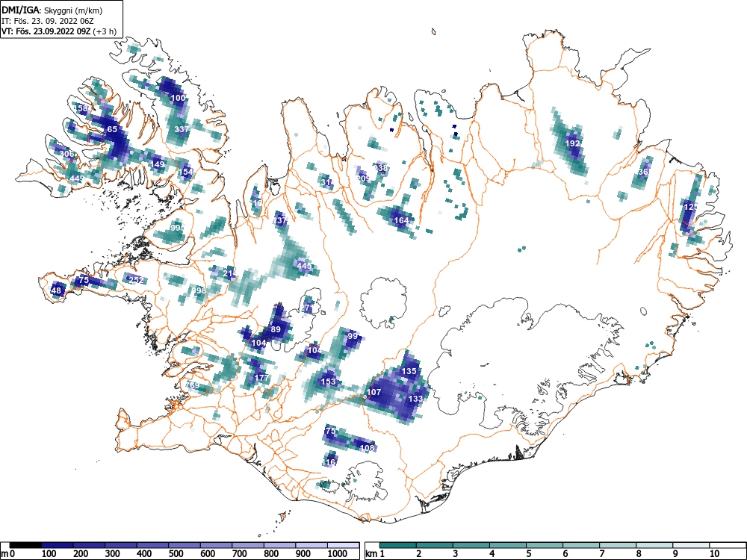Screen dimensions: 747x560
Task: Select the IT: Fös. 23. 09. 2022 06Z line
Action: tap(48, 21)
